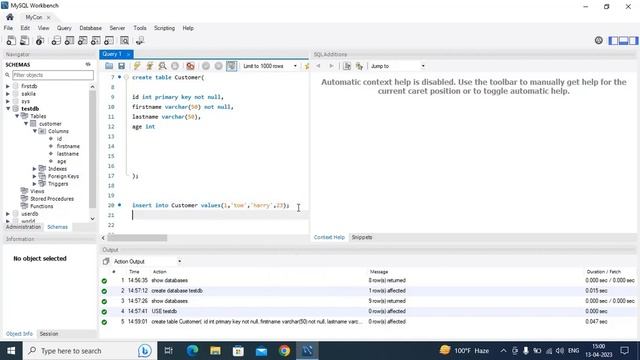Click the Workbench preferences gear icon
Viewport: 640px width, 360px height.
point(599,40)
